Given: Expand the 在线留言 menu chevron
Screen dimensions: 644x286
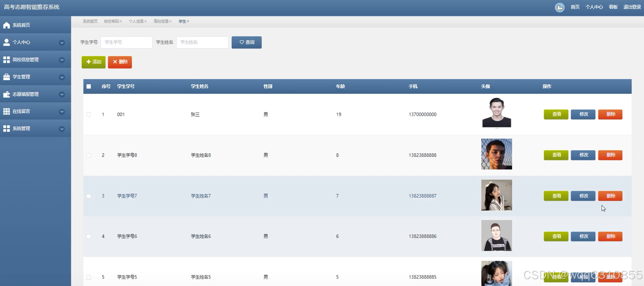Looking at the screenshot, I should pos(62,111).
